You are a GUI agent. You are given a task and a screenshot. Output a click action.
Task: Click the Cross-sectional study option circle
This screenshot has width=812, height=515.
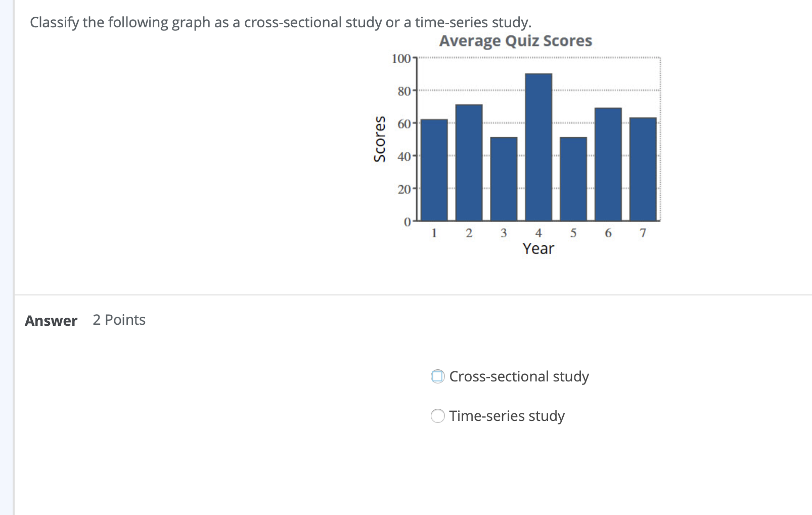(437, 376)
